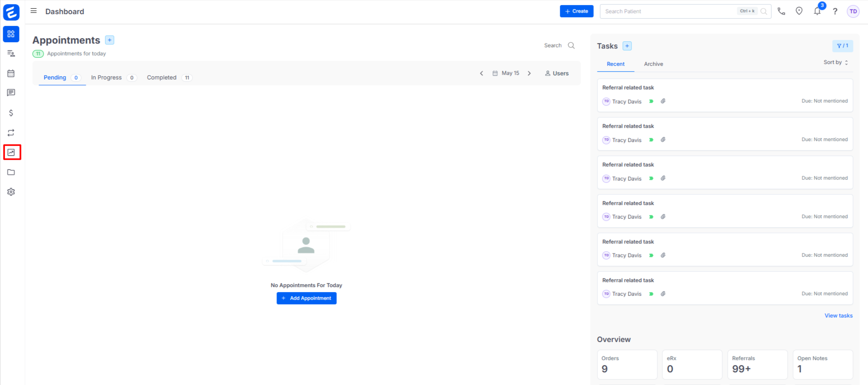Open the messages icon in left sidebar
Viewport: 868px width, 385px height.
tap(11, 93)
